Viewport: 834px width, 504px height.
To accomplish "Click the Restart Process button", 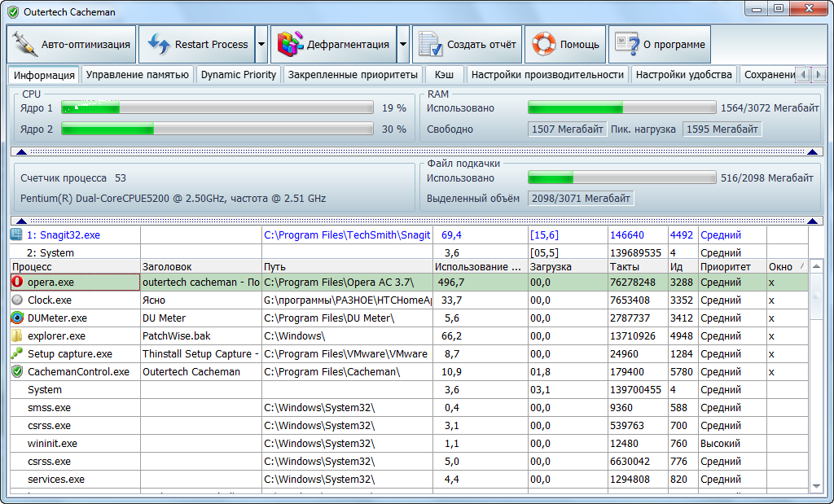I will (x=197, y=44).
